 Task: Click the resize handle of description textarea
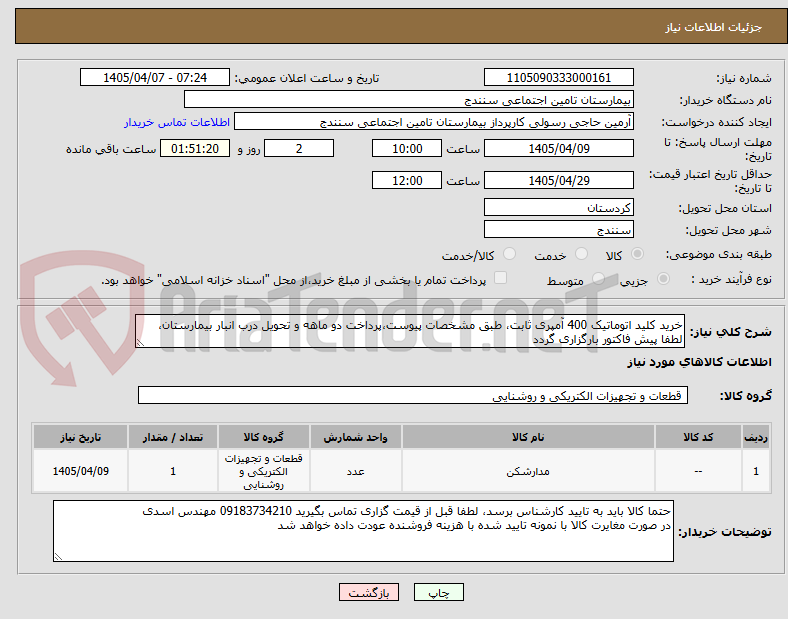pos(140,343)
